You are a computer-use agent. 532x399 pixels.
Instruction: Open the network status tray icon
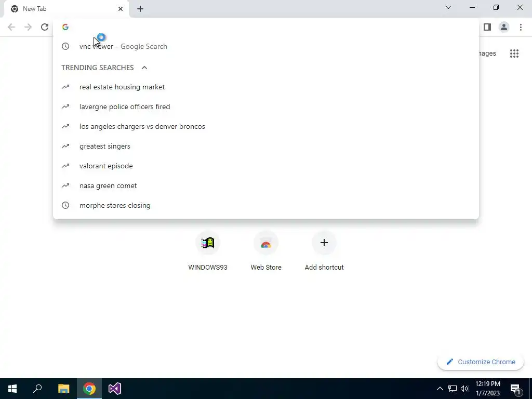pyautogui.click(x=453, y=389)
